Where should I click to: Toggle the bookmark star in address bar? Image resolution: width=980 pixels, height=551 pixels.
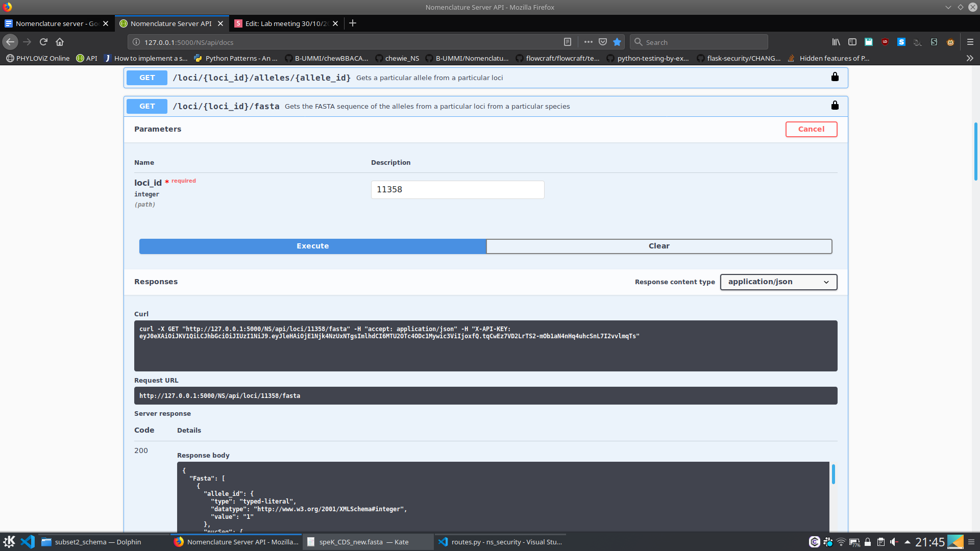point(617,42)
